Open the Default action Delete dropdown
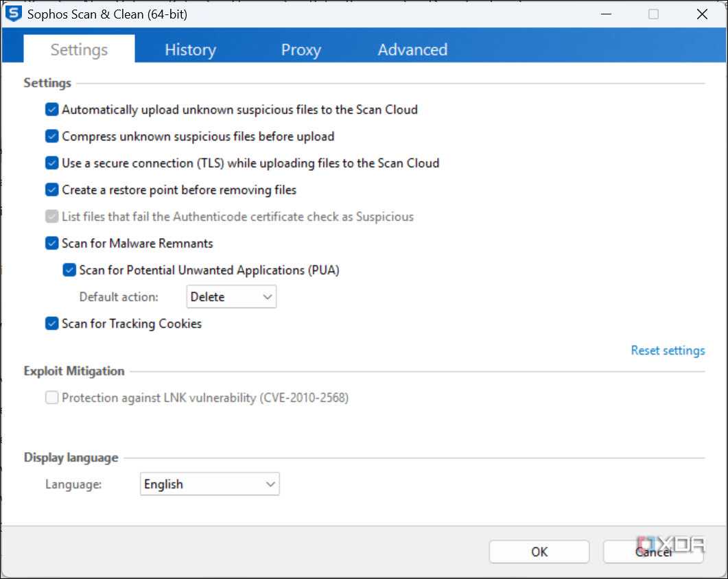Image resolution: width=728 pixels, height=579 pixels. [x=231, y=296]
